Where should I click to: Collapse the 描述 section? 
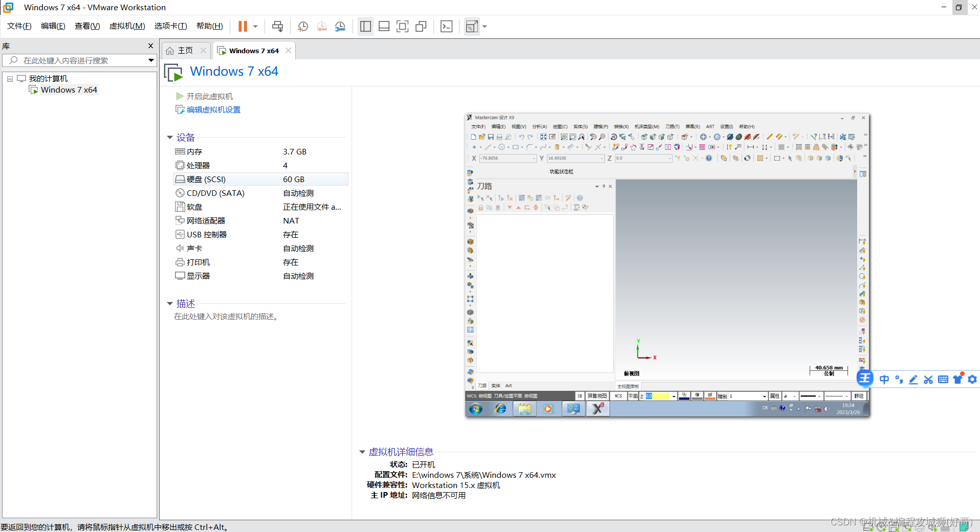point(170,303)
